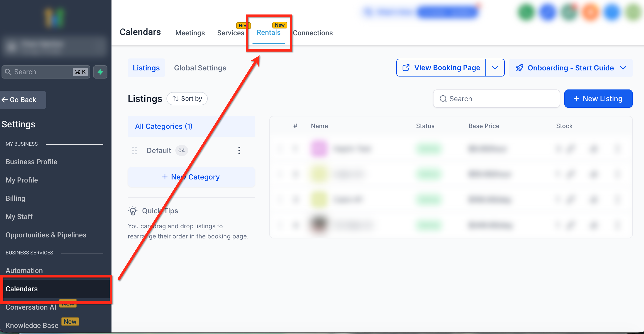Open the Connections tab
Viewport: 644px width, 334px height.
[313, 33]
